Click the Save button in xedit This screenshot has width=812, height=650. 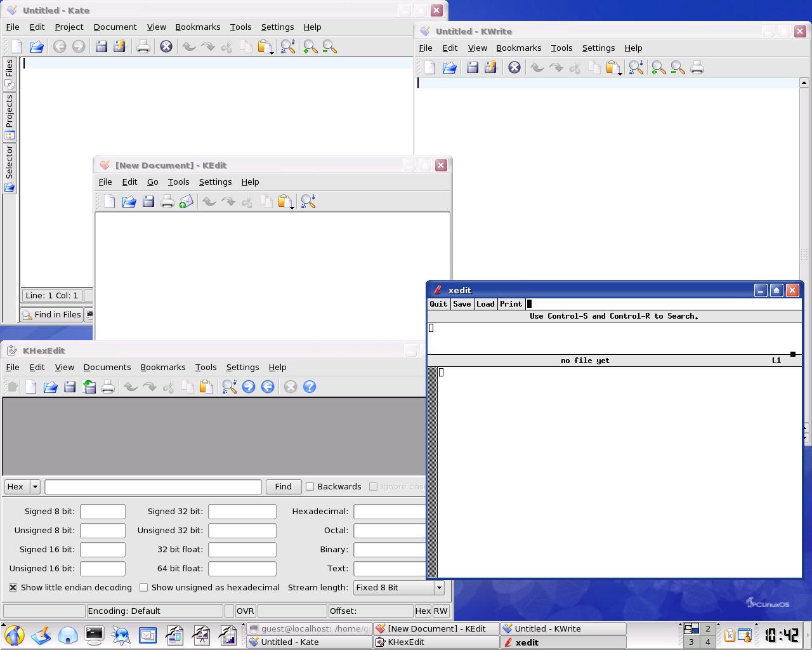(x=462, y=304)
